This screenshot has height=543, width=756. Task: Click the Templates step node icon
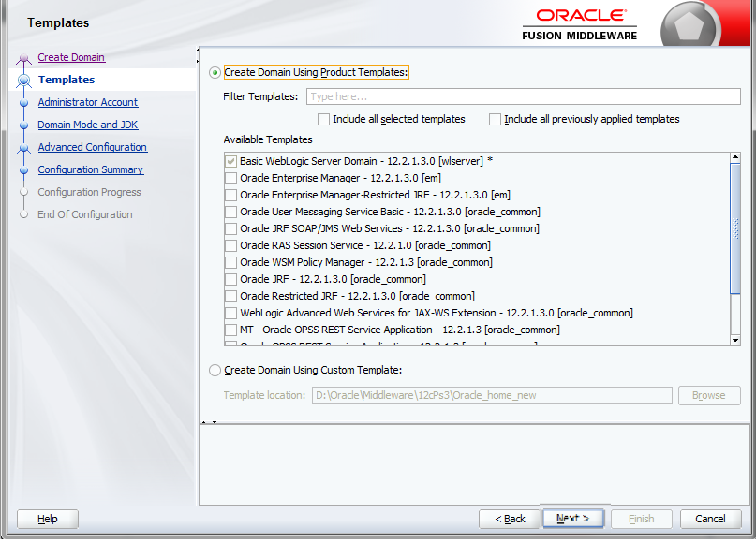(x=23, y=80)
